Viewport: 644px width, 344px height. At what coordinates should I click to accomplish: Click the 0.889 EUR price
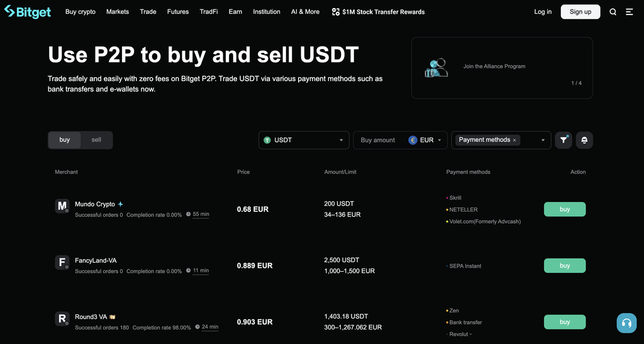(255, 265)
